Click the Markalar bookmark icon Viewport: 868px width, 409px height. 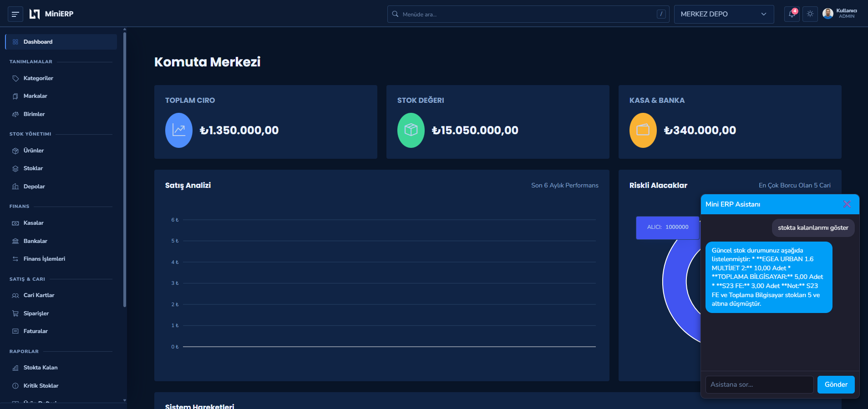coord(15,96)
